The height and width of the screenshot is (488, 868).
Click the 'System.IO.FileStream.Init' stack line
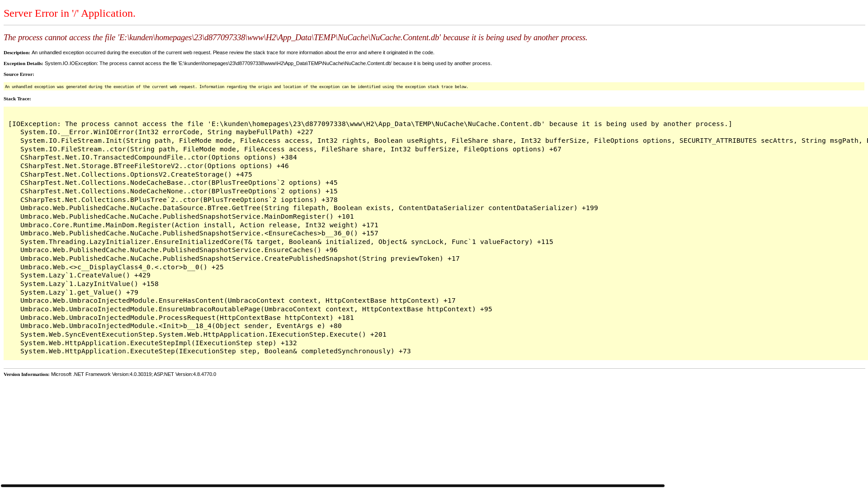444,141
